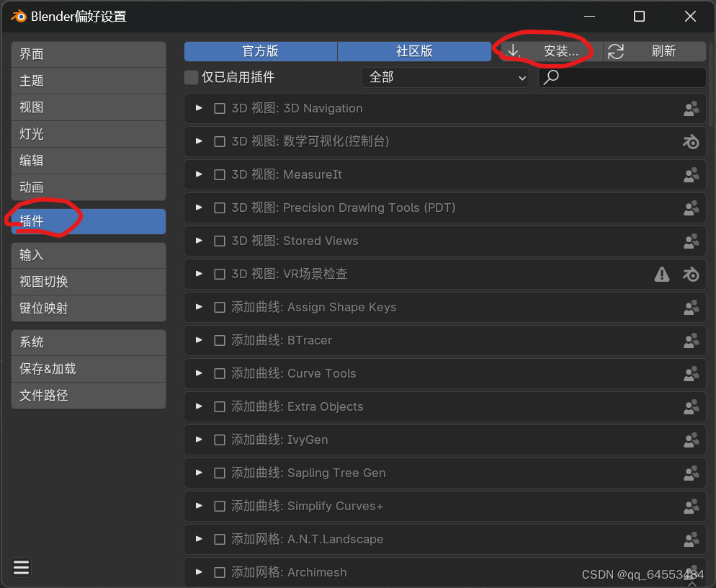
Task: Open the 灯光 preferences section
Action: click(89, 134)
